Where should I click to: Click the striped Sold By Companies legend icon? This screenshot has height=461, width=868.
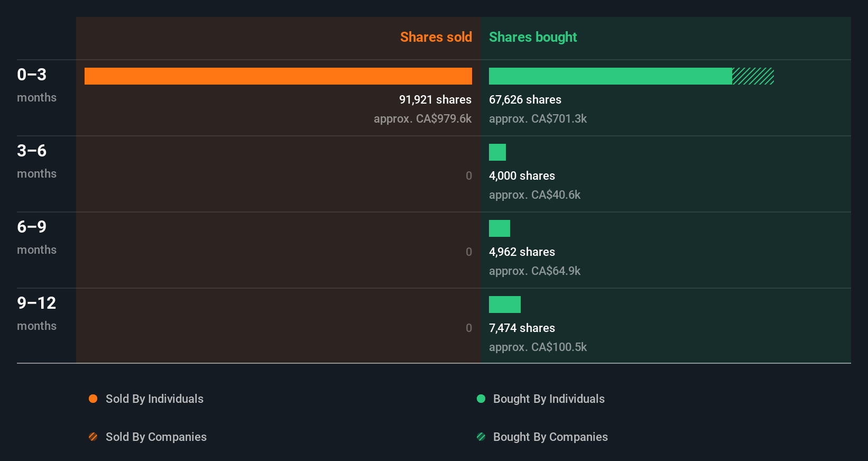[93, 437]
